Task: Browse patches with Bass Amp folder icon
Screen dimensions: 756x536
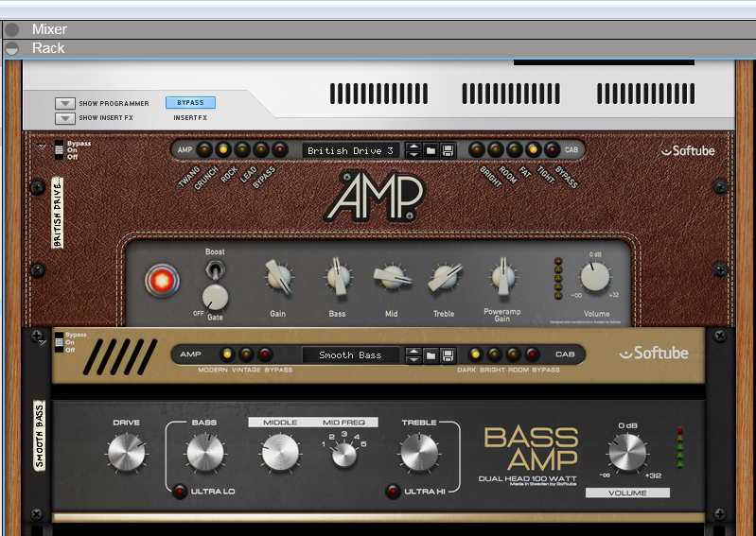Action: pos(431,355)
